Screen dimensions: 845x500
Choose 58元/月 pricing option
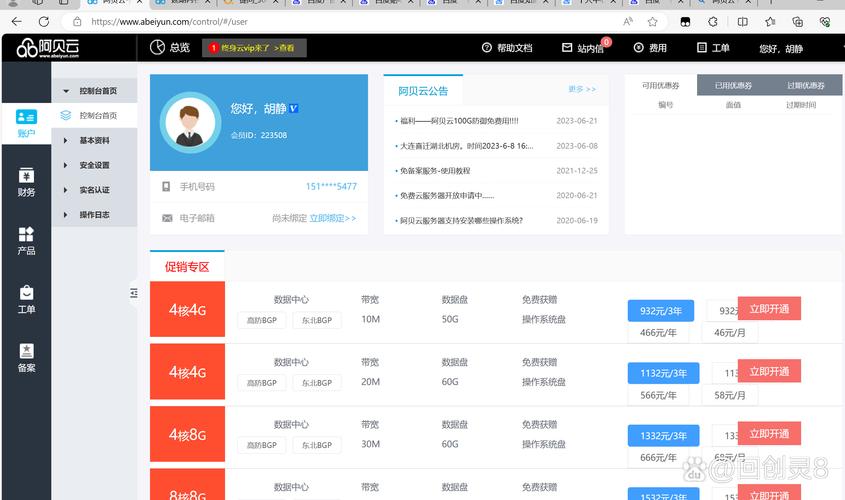point(730,395)
